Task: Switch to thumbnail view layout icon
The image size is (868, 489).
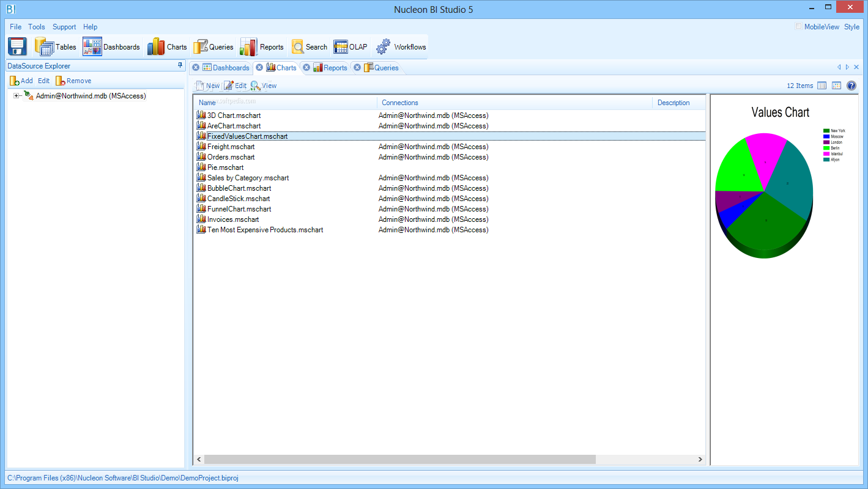Action: 836,86
